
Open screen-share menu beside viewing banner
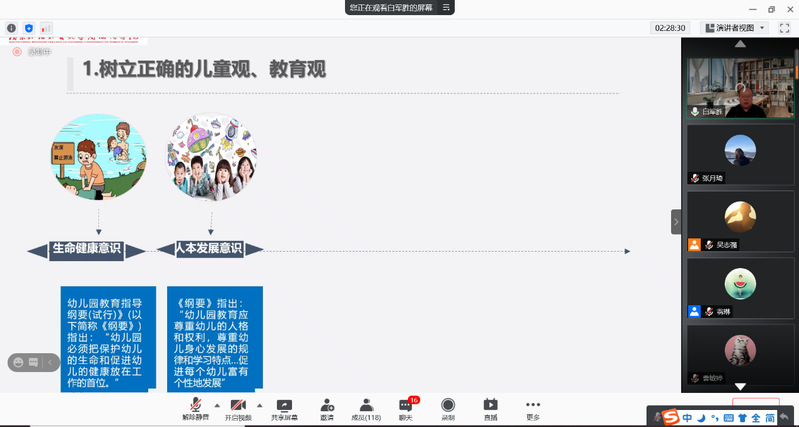point(446,7)
